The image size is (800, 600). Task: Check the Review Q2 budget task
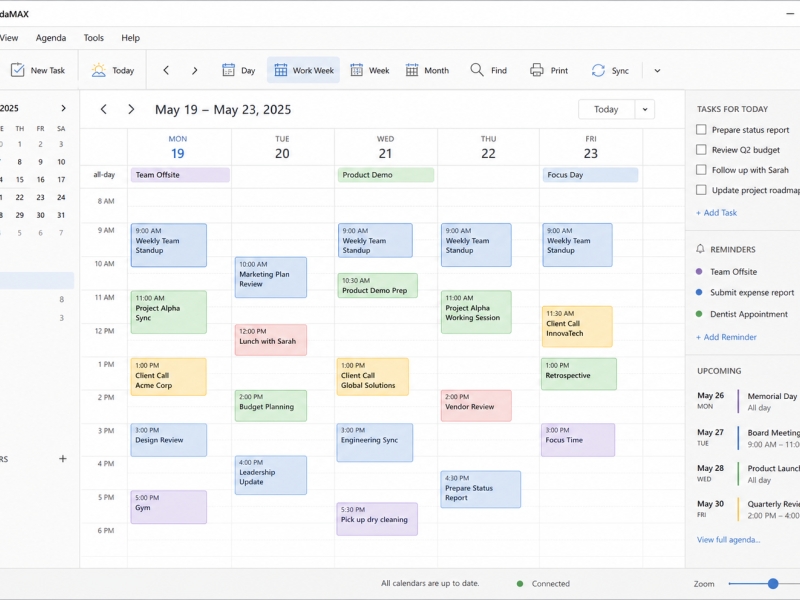701,149
